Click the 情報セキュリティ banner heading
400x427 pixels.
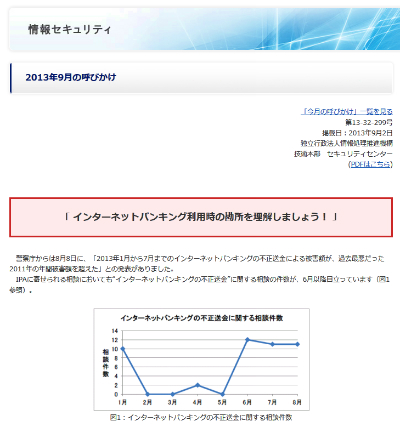pyautogui.click(x=70, y=30)
